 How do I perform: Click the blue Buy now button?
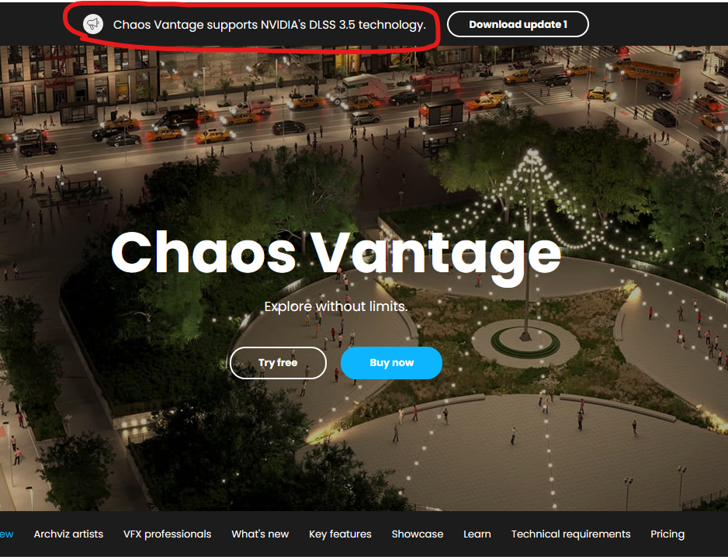point(391,363)
